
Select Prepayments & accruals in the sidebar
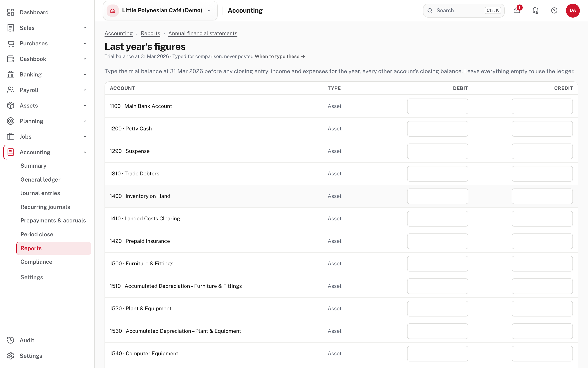click(x=53, y=220)
